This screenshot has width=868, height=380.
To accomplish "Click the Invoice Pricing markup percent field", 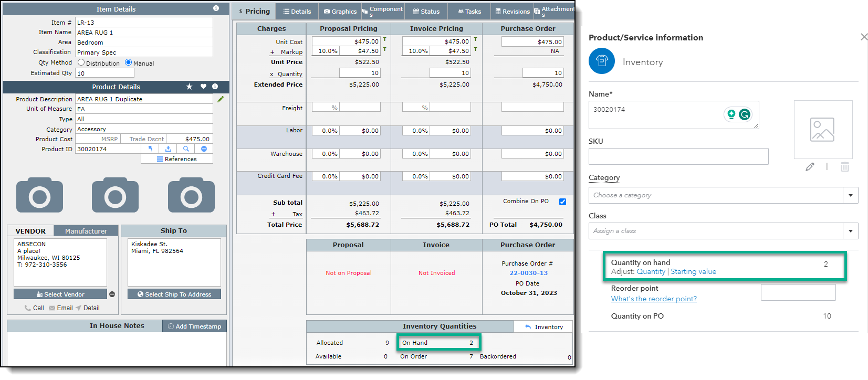I will point(416,51).
